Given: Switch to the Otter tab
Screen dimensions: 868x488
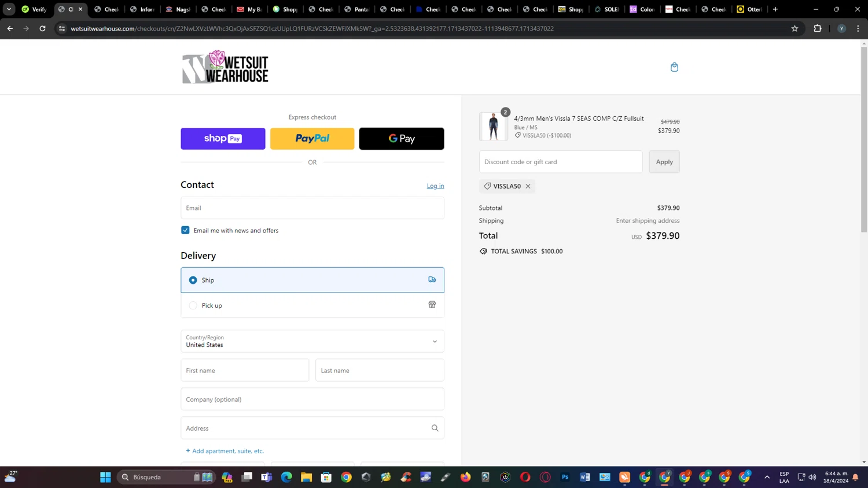Looking at the screenshot, I should click(750, 9).
